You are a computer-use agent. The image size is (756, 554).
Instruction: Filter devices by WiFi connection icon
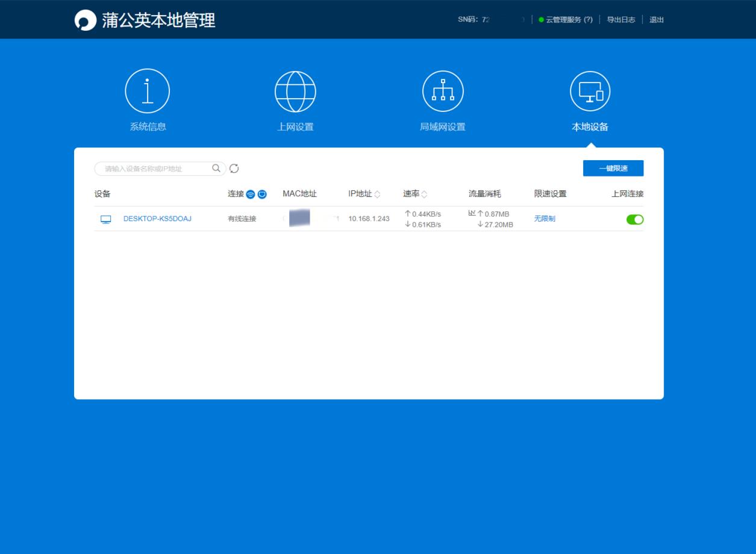click(251, 194)
